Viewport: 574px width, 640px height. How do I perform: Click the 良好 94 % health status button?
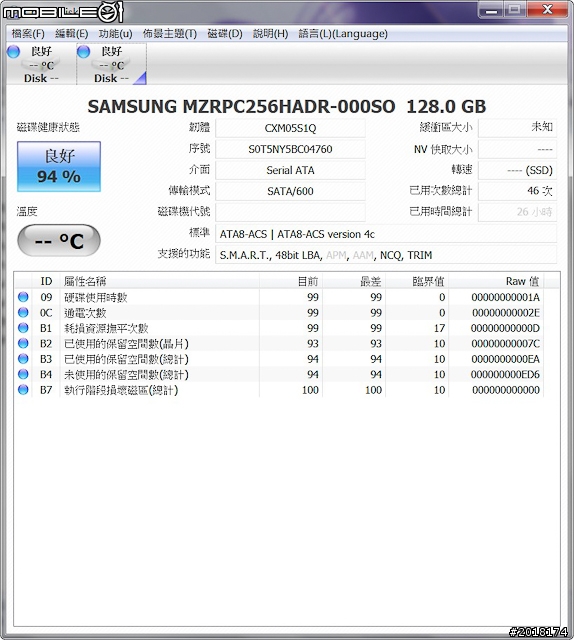coord(59,167)
